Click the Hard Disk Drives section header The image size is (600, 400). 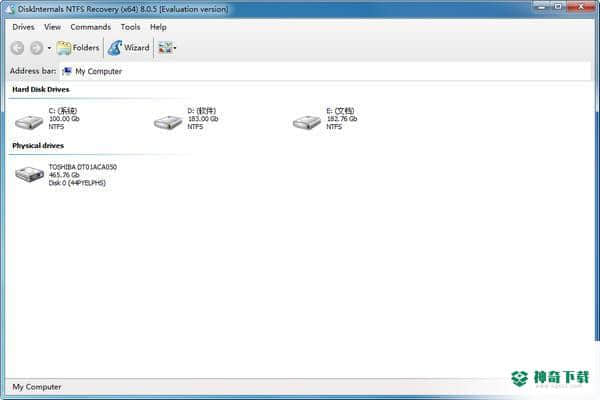tap(41, 89)
